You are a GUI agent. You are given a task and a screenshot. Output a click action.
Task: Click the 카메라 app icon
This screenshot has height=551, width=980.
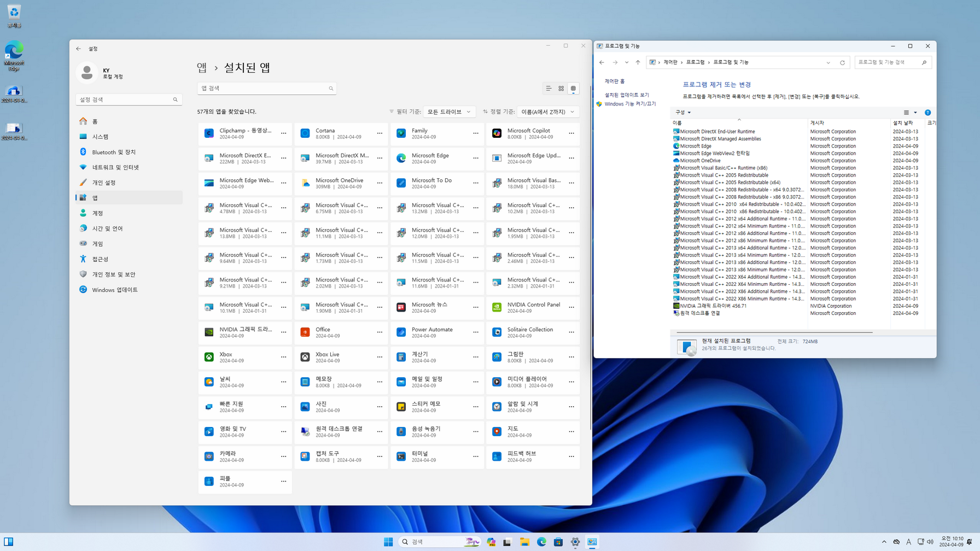[209, 456]
